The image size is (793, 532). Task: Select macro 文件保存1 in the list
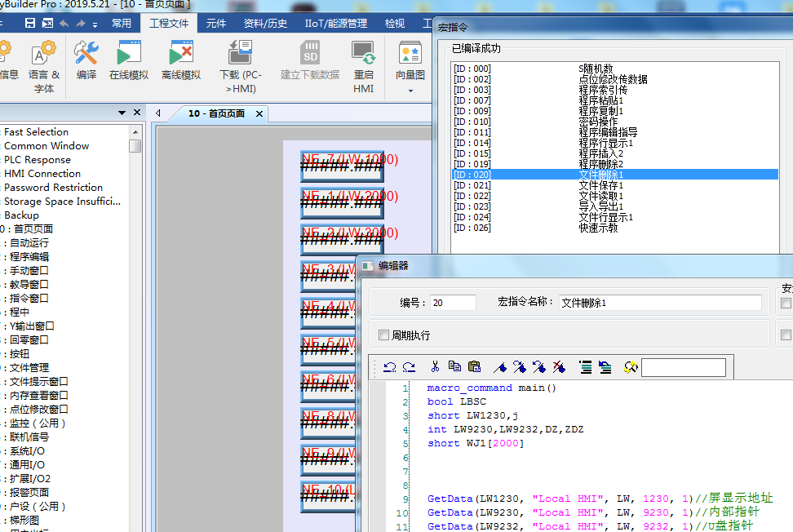[x=600, y=185]
